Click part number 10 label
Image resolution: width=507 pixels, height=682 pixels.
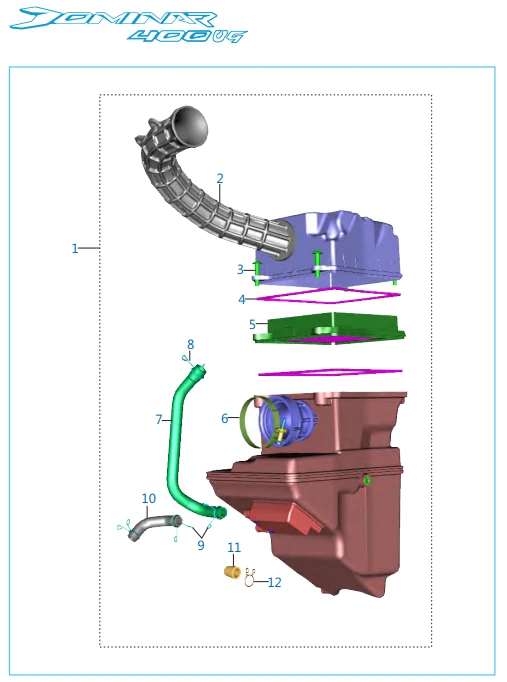pyautogui.click(x=149, y=498)
